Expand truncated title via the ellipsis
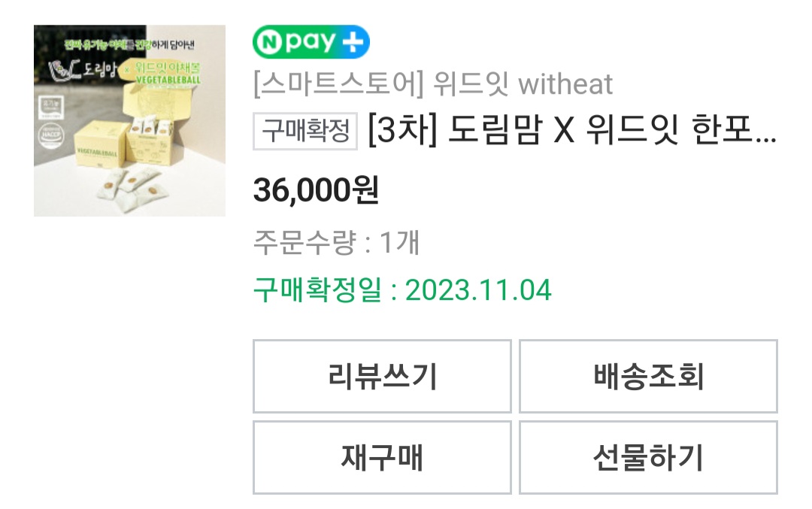 (766, 139)
